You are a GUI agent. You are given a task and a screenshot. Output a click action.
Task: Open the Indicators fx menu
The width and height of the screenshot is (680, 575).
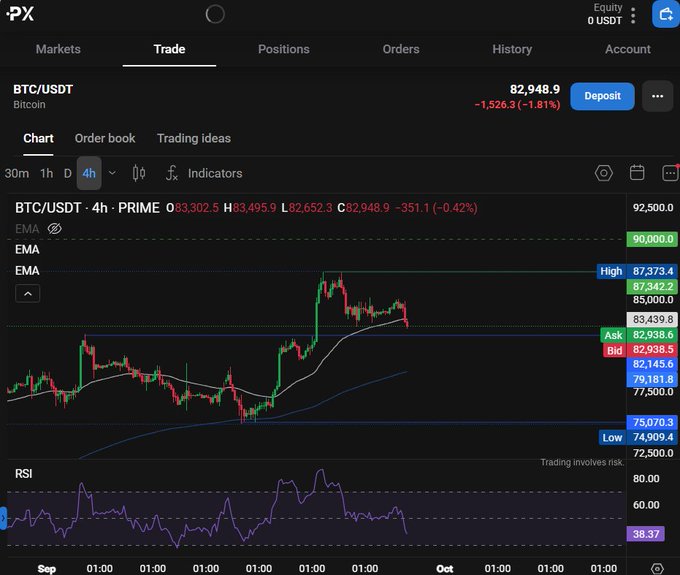click(204, 173)
